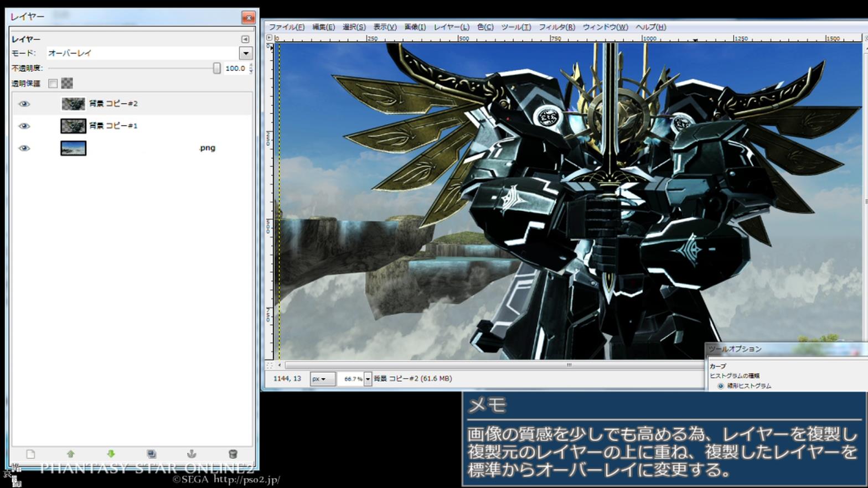Anchor the floating layer with the anchor icon
868x488 pixels.
tap(192, 454)
